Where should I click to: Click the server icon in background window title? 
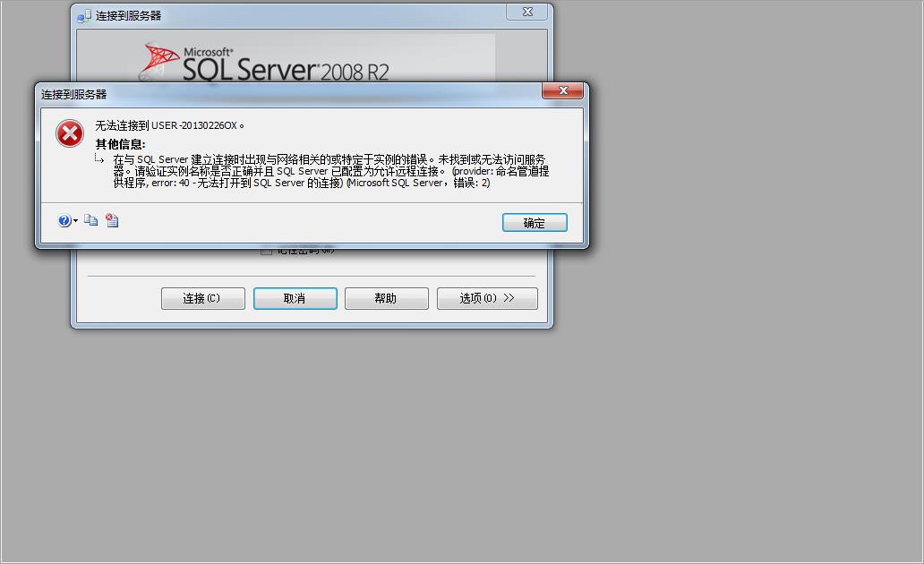[84, 16]
